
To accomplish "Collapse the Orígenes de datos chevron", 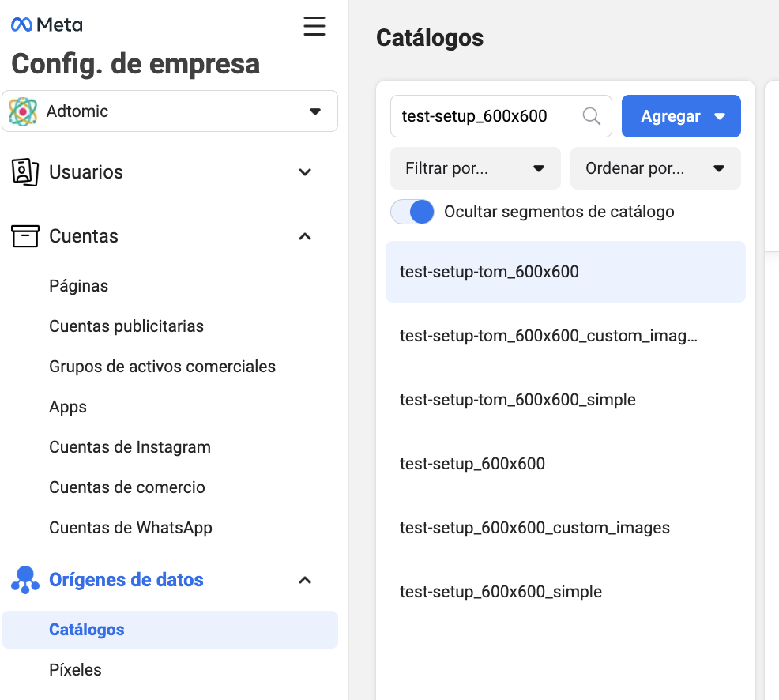I will pos(305,580).
